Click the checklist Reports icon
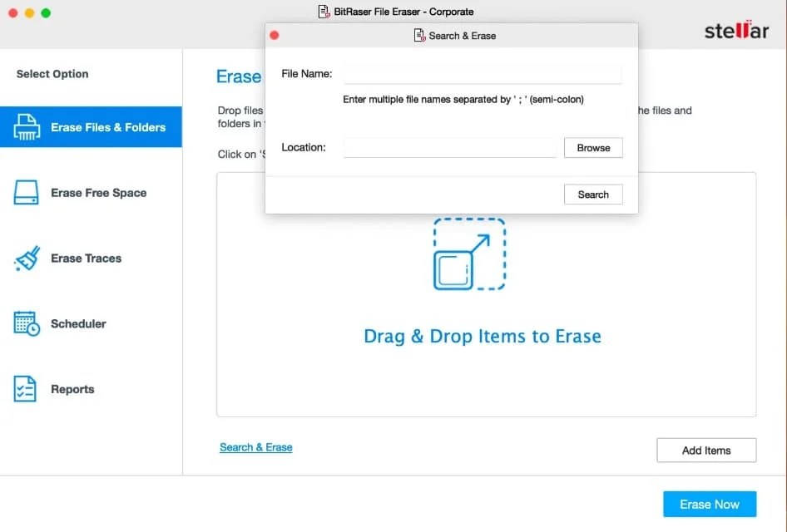Viewport: 787px width, 532px height. [25, 389]
